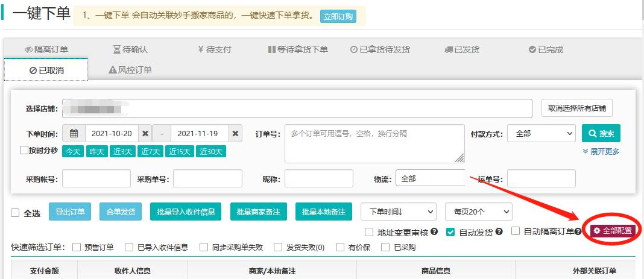644x279 pixels.
Task: Click 外部关联订单 column header
Action: (x=595, y=271)
